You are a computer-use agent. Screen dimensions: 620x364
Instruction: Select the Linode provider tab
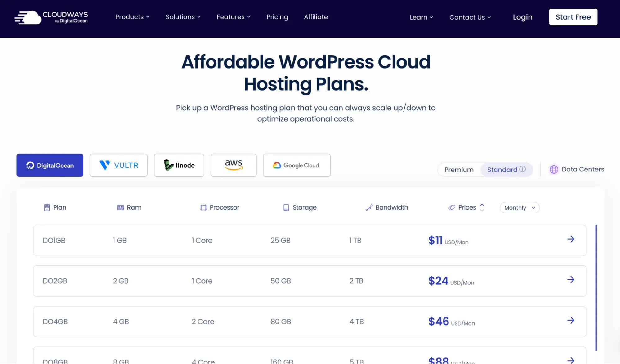point(179,165)
